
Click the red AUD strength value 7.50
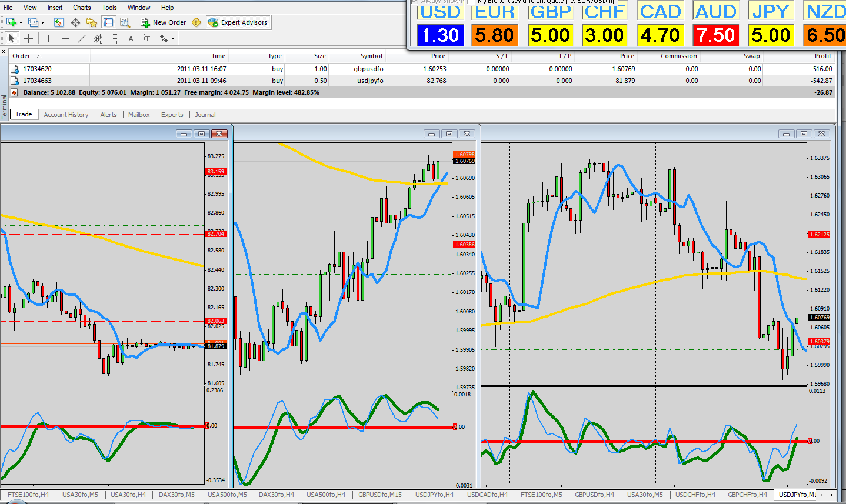715,35
